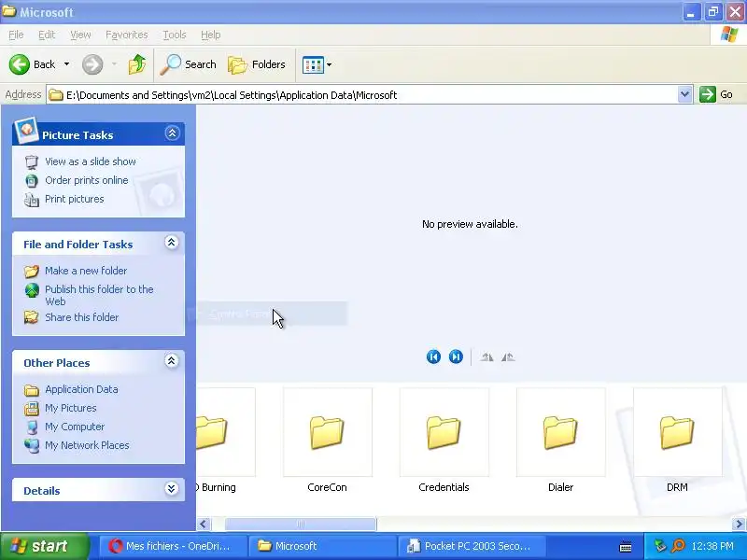Click the Order prints online icon
This screenshot has height=560, width=747.
pyautogui.click(x=32, y=181)
